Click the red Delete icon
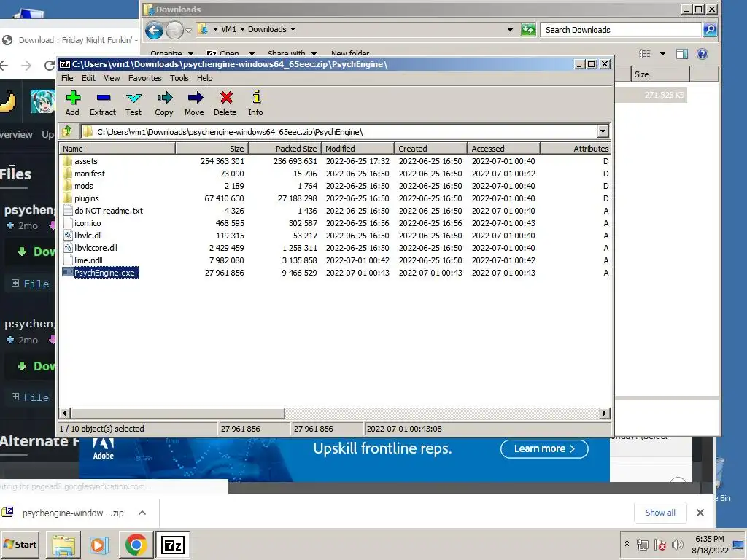This screenshot has width=747, height=560. [225, 104]
